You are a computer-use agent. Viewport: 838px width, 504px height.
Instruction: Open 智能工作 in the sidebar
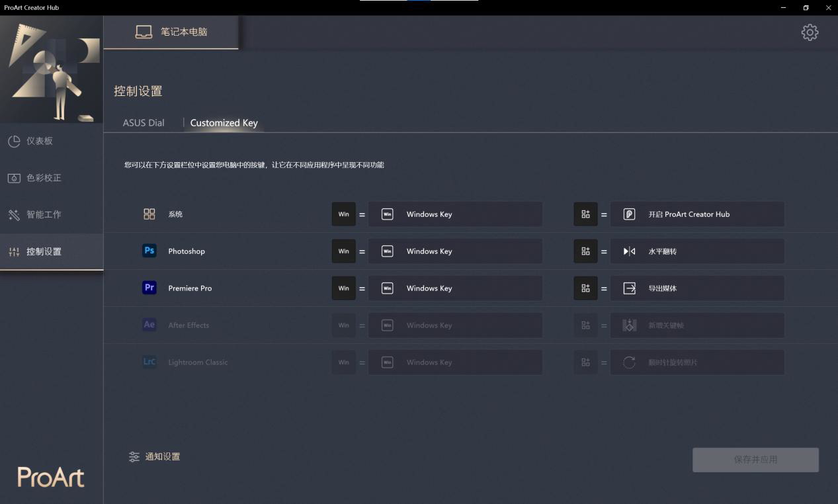click(x=52, y=215)
